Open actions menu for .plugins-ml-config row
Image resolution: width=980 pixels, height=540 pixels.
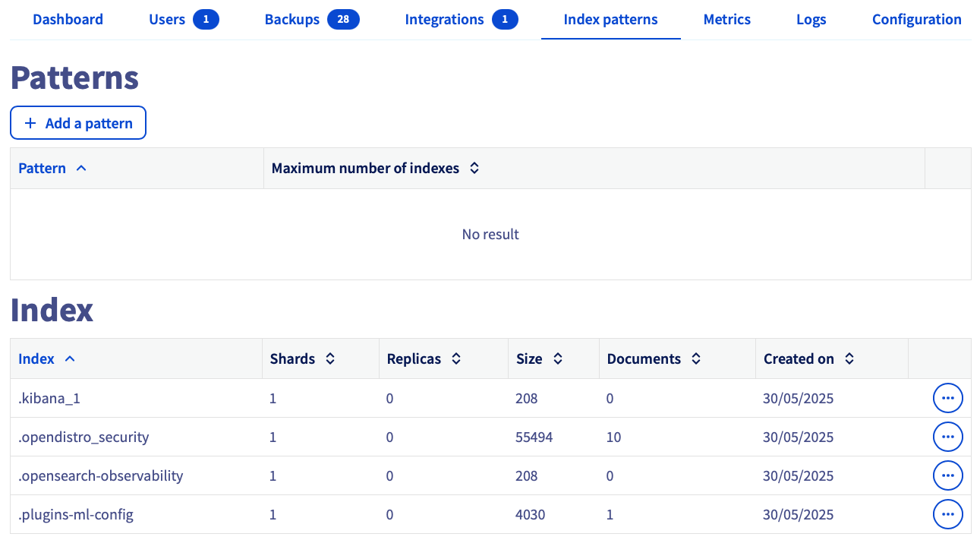947,514
